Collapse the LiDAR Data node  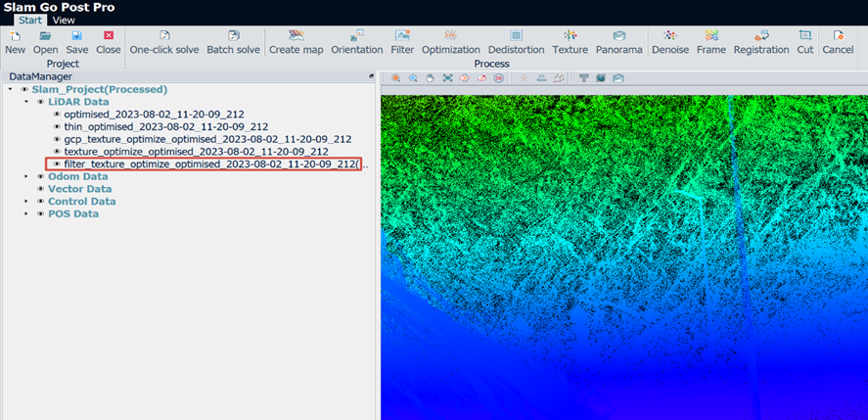[x=26, y=102]
